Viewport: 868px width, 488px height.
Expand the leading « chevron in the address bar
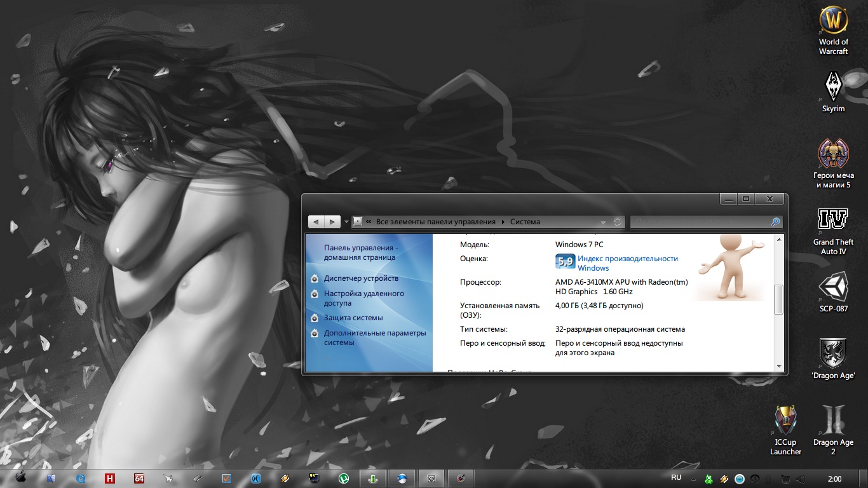click(x=369, y=222)
